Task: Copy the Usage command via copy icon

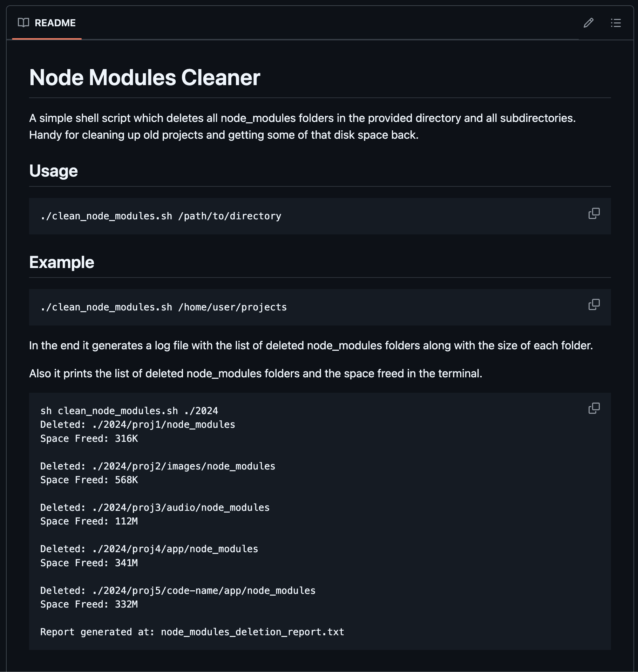Action: (x=594, y=213)
